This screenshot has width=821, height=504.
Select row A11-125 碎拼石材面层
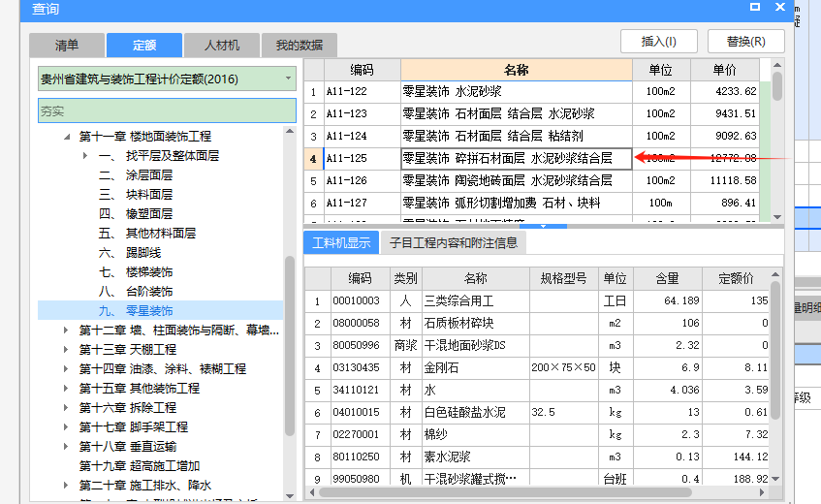(x=531, y=159)
